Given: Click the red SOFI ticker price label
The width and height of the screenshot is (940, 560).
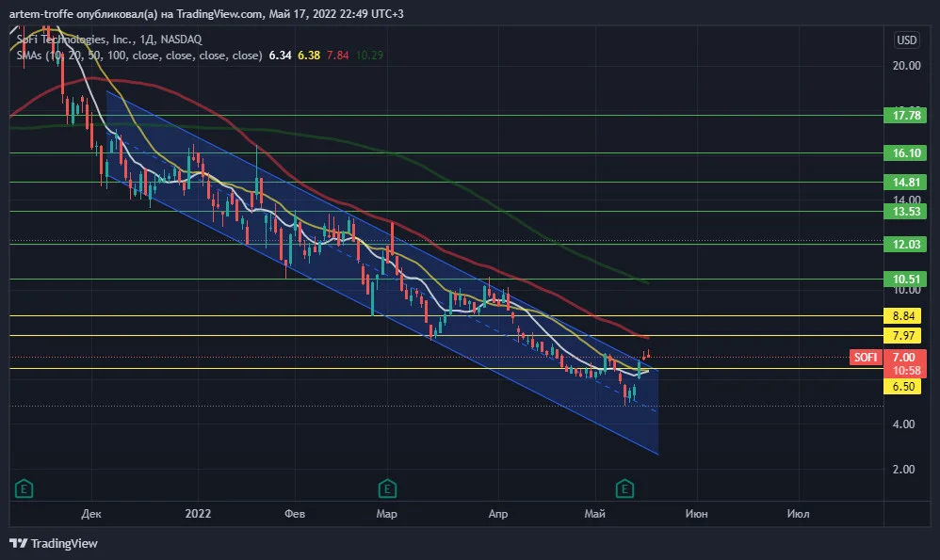Looking at the screenshot, I should click(866, 357).
